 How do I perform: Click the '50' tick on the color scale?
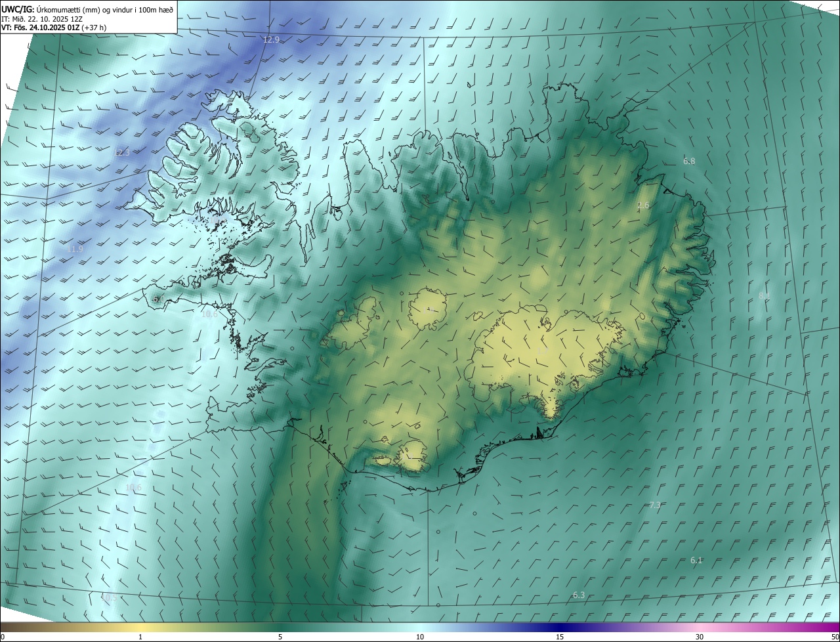click(x=835, y=637)
